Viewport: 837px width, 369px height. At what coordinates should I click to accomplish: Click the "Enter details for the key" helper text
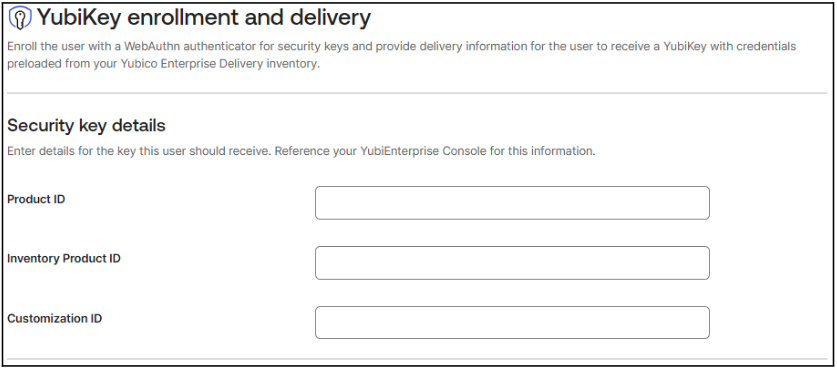coord(62,151)
